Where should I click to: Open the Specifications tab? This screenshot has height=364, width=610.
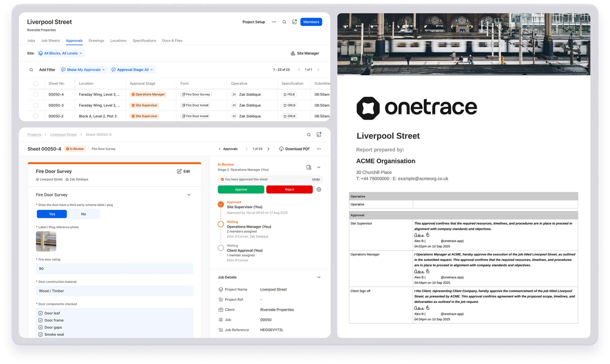click(x=144, y=40)
